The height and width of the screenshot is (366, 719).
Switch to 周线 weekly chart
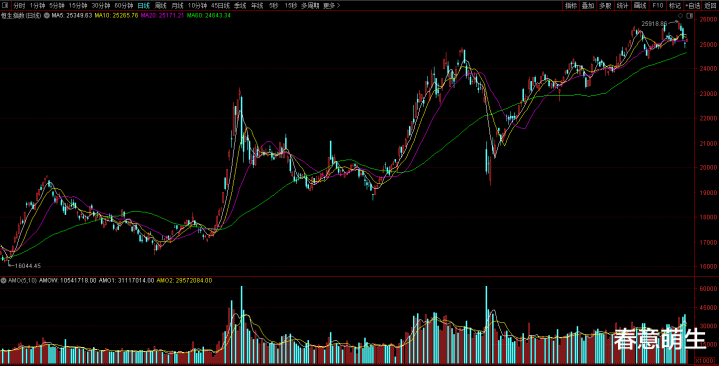(160, 6)
